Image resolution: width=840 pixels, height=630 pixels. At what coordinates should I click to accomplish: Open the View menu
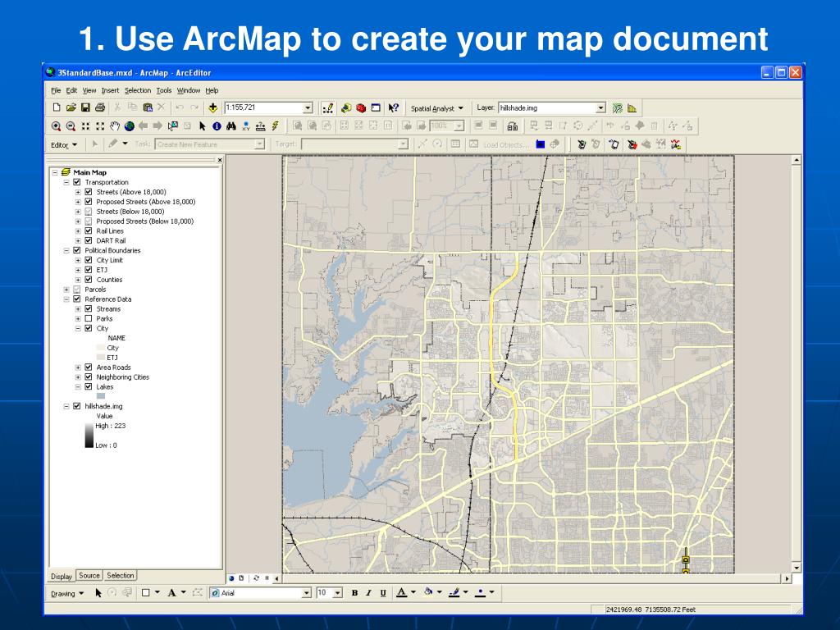(x=89, y=90)
